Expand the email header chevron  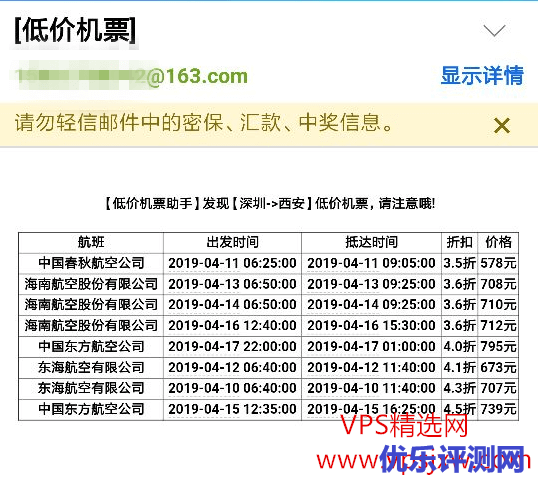tap(494, 30)
